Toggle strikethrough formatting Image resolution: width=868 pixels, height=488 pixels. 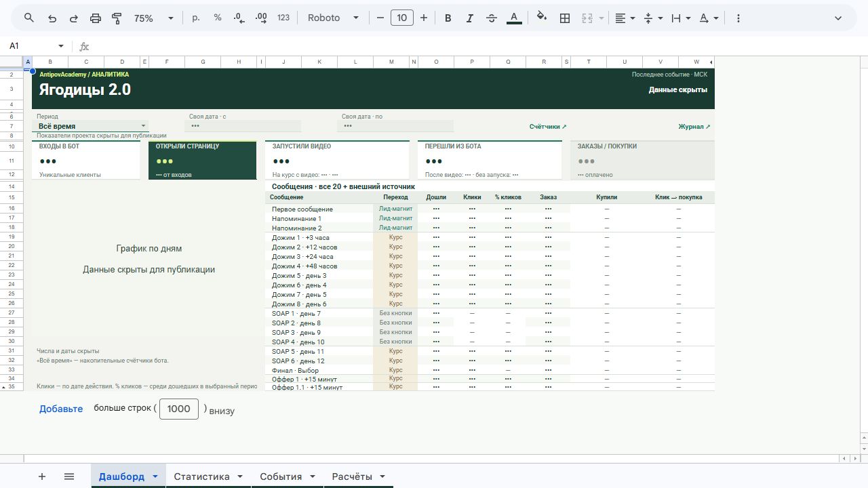pyautogui.click(x=492, y=18)
